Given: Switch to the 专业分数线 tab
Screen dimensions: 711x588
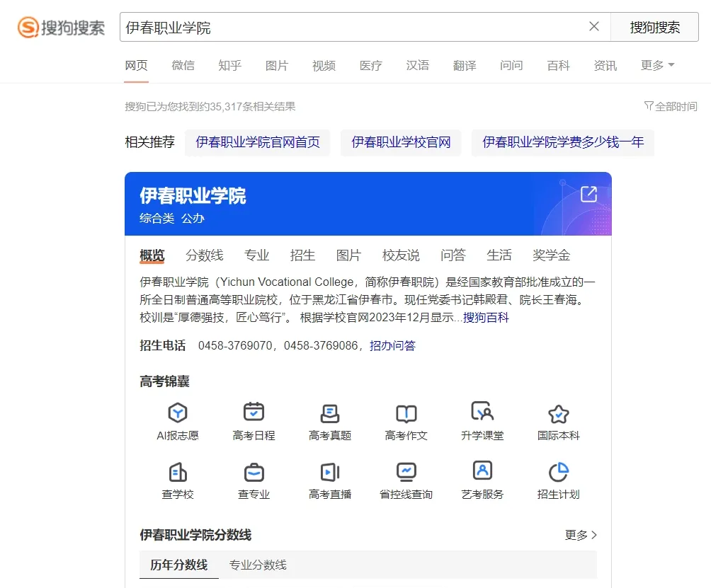Looking at the screenshot, I should 258,565.
